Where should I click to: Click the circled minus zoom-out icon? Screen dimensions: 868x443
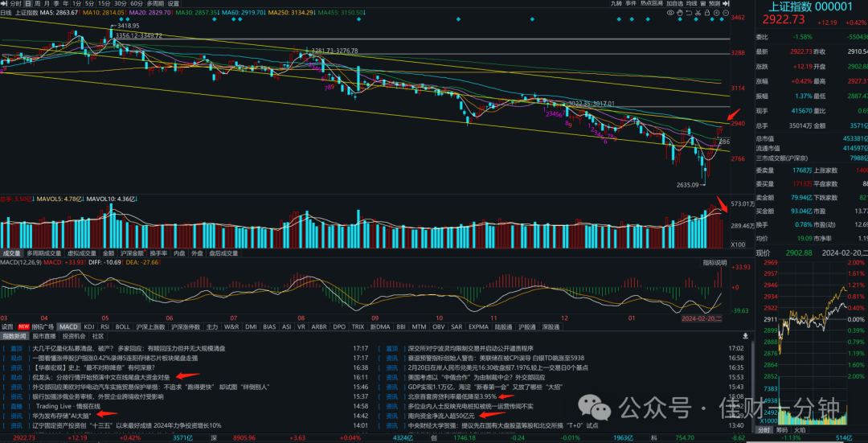(x=726, y=12)
